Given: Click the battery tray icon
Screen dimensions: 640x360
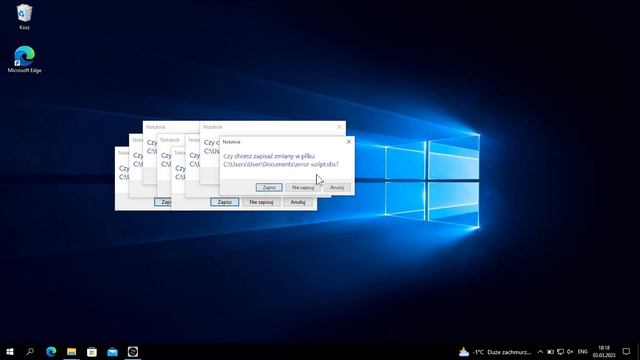Looking at the screenshot, I should [x=550, y=352].
